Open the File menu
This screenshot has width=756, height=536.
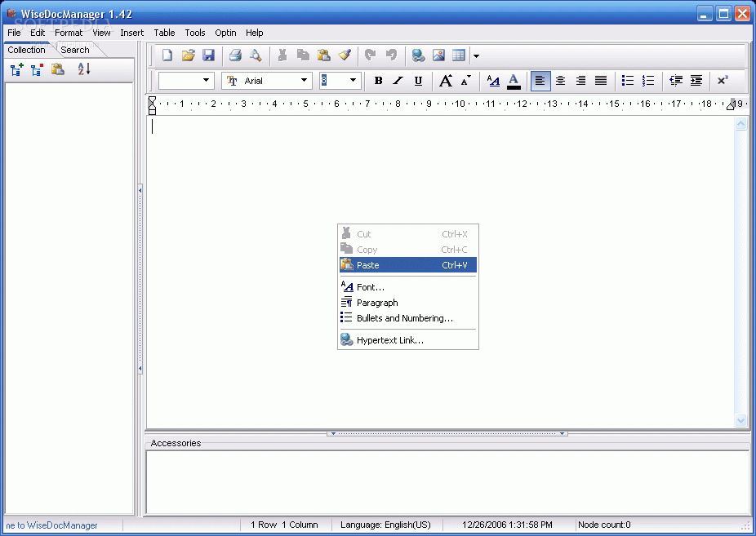tap(14, 33)
